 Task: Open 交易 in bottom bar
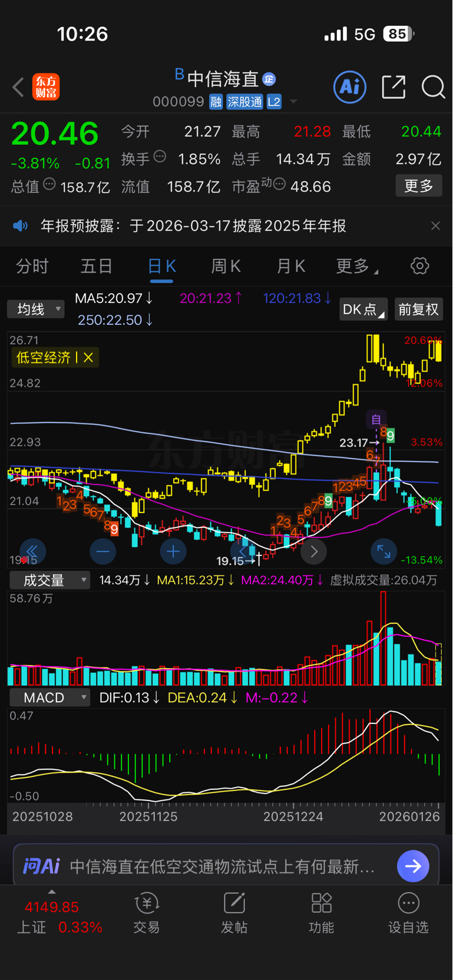tap(147, 913)
